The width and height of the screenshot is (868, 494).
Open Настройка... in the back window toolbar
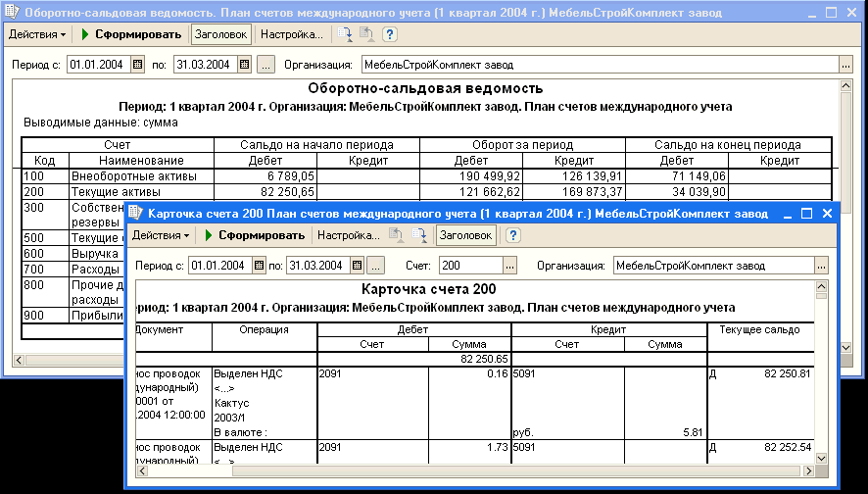[x=291, y=34]
